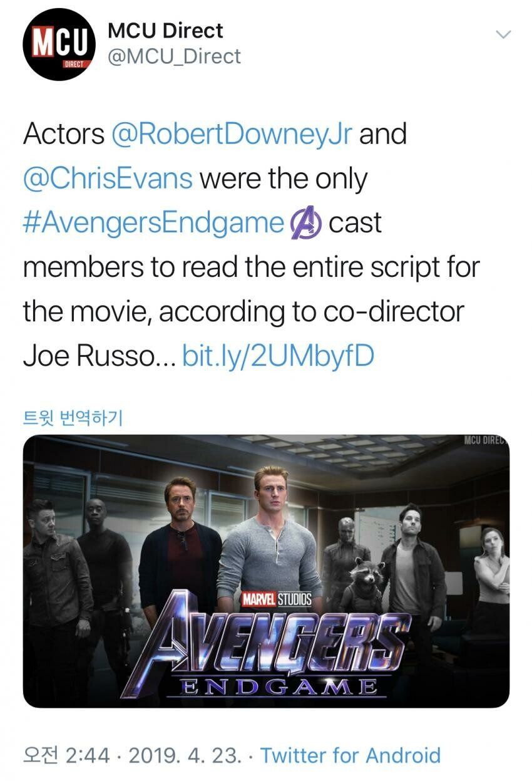Click the MCU Direct display name
The width and height of the screenshot is (532, 781).
point(165,30)
